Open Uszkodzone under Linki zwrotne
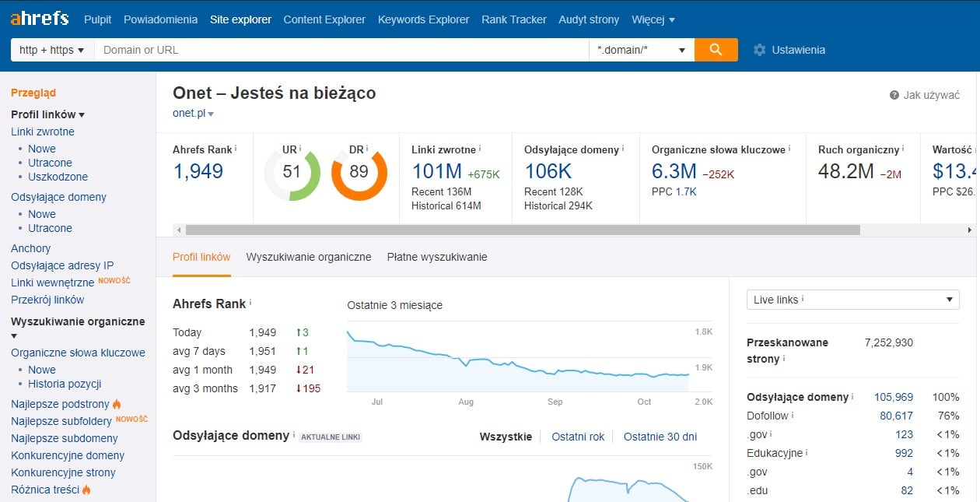Viewport: 980px width, 502px height. pyautogui.click(x=58, y=177)
